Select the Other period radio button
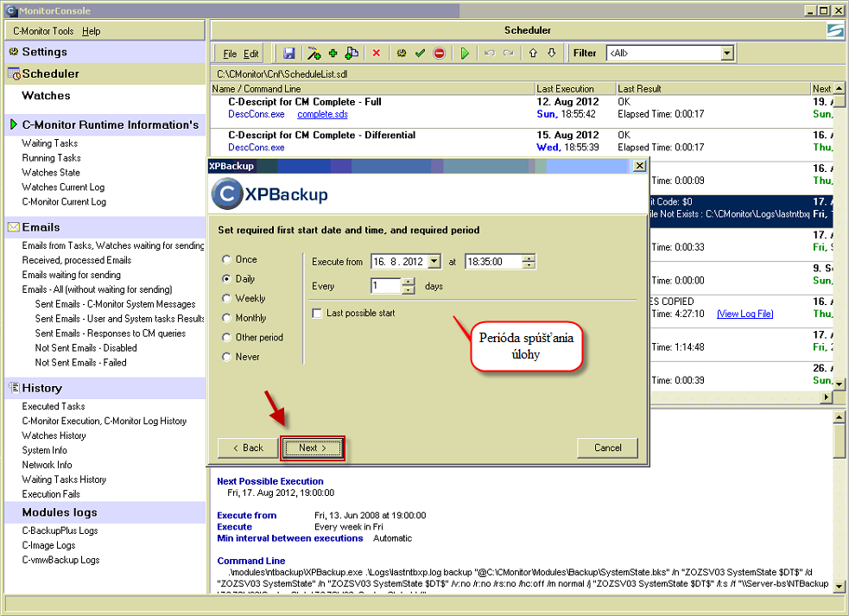 tap(227, 337)
